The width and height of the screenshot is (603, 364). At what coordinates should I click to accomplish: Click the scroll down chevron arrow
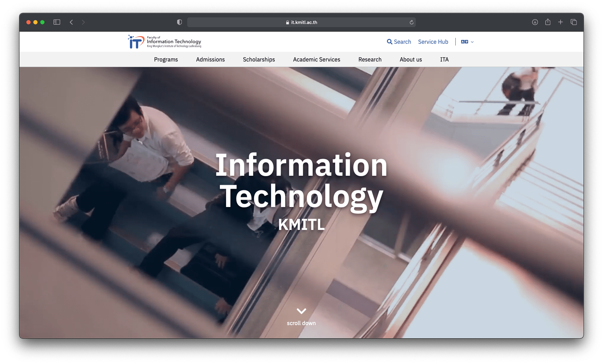301,311
